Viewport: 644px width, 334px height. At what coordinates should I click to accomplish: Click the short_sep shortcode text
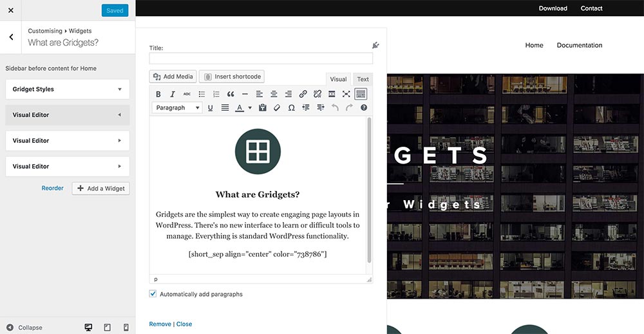[x=258, y=254]
